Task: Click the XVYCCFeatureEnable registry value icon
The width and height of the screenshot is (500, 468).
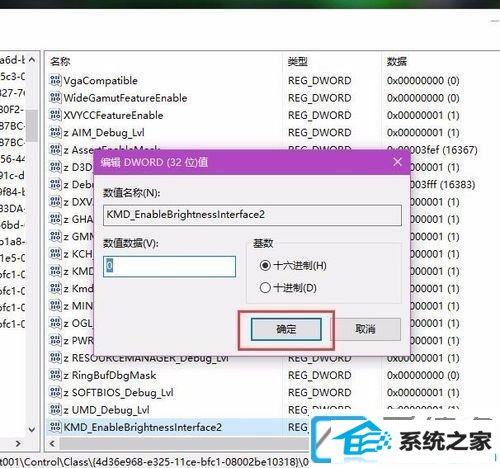Action: (x=55, y=115)
